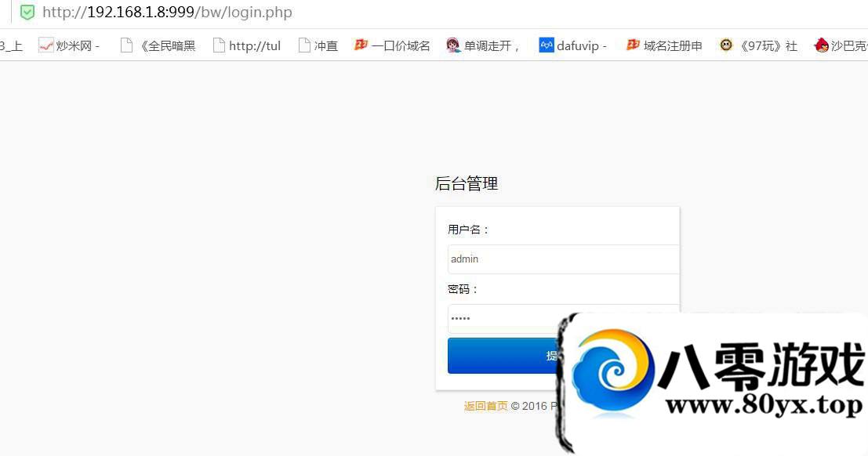Viewport: 868px width, 456px height.
Task: Focus the username field containing admin
Action: 562,259
